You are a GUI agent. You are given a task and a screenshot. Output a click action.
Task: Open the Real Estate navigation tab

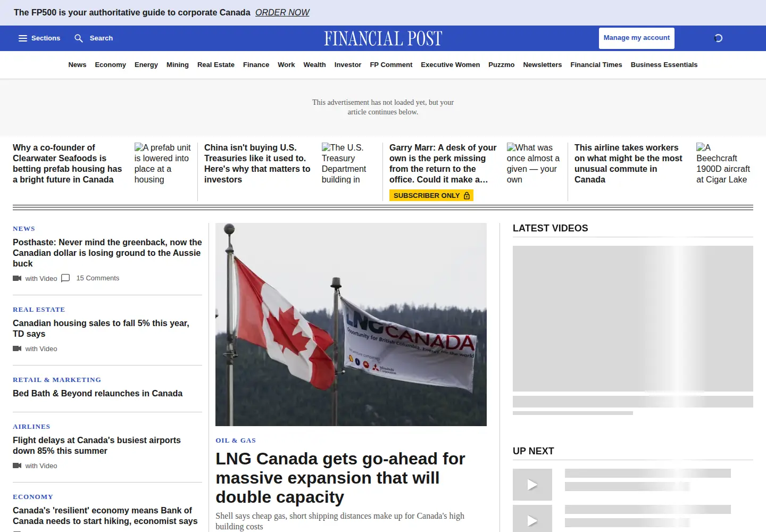(216, 65)
